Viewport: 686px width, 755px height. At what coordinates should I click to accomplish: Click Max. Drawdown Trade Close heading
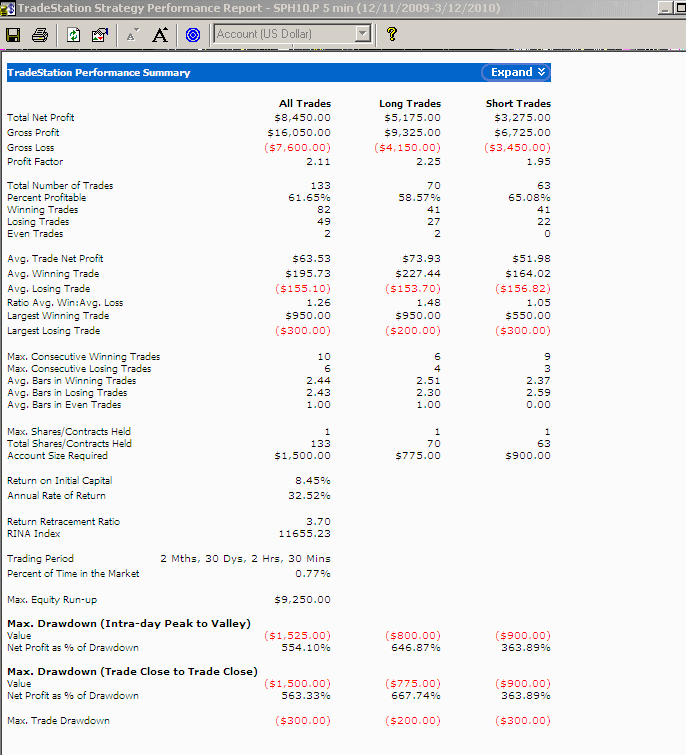132,672
